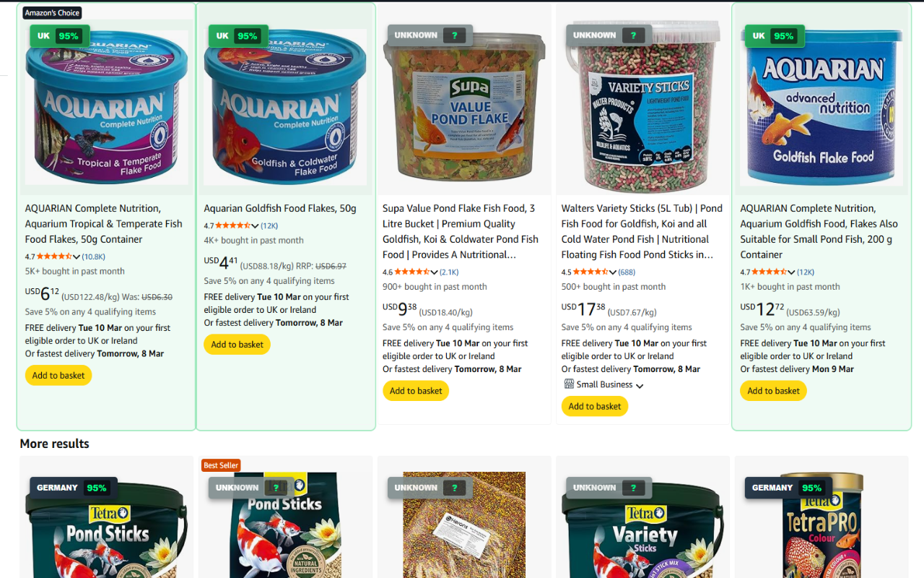
Task: Click the GERMANY 95% badge on TetraPRO Colour
Action: [788, 488]
